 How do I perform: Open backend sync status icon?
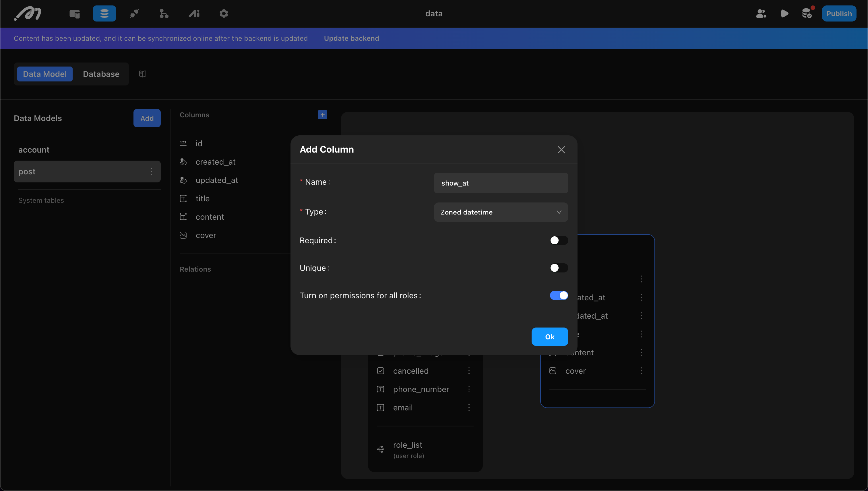807,13
